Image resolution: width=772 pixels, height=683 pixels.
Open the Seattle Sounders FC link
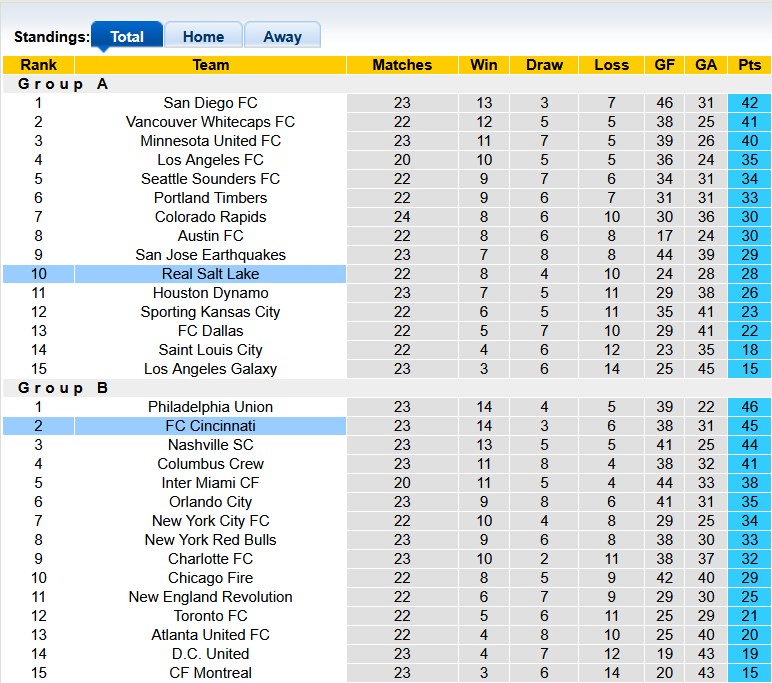[x=210, y=179]
